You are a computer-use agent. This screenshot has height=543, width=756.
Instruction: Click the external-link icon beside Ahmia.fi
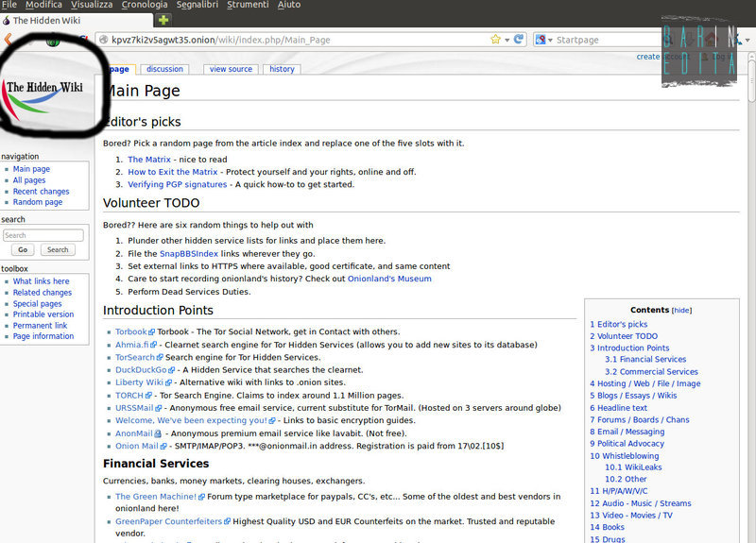click(153, 345)
